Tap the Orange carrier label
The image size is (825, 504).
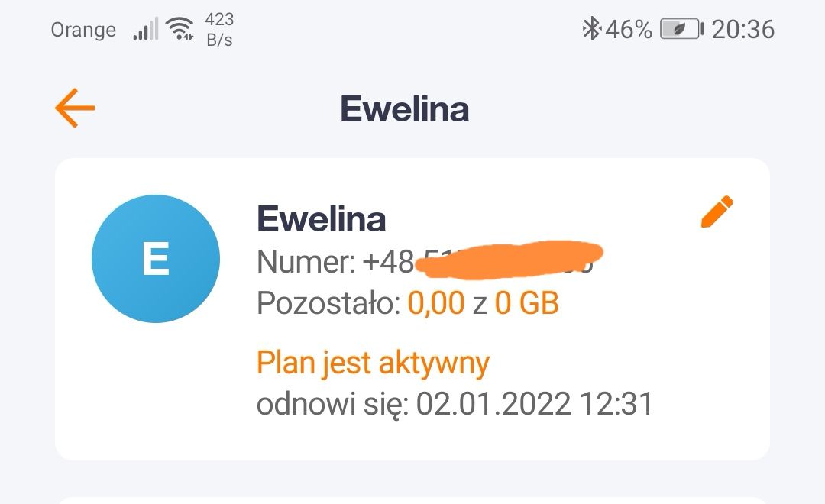[x=83, y=30]
